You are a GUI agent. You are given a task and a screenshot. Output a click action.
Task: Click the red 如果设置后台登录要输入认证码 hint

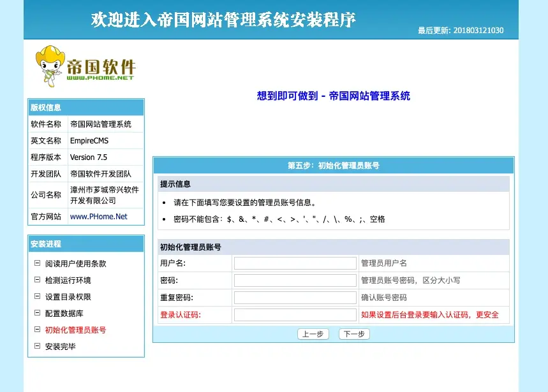coord(430,314)
